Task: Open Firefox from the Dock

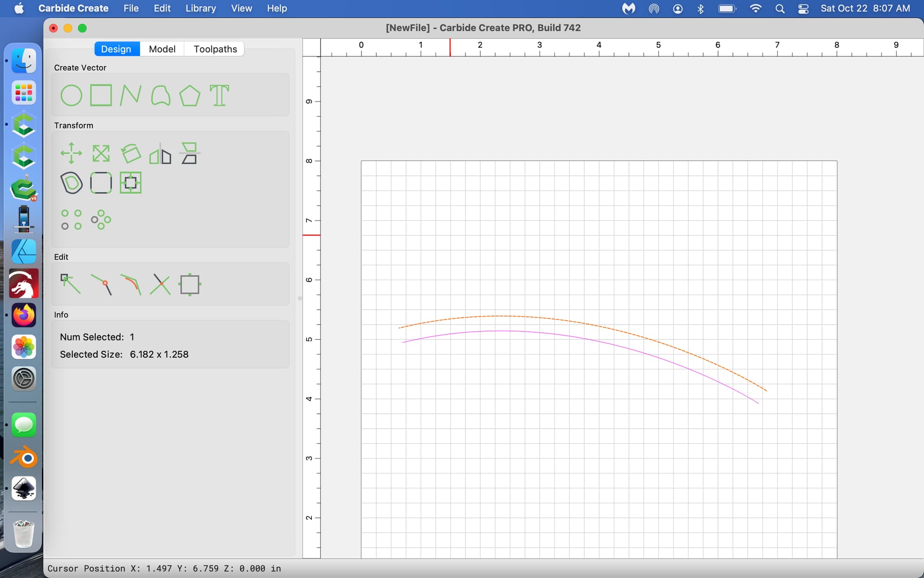Action: click(x=24, y=315)
